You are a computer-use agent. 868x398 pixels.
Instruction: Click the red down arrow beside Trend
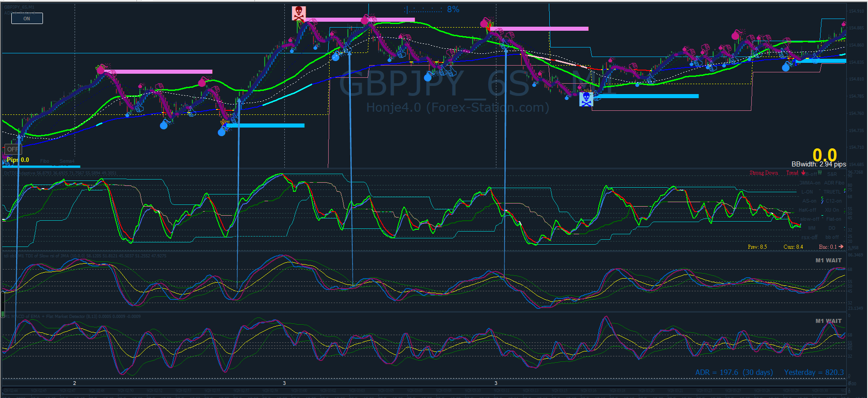803,173
